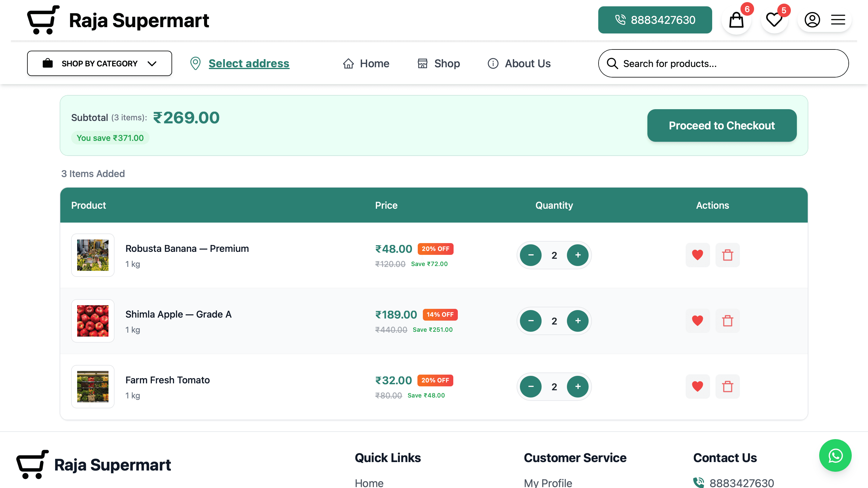Click the Save ₹251.00 text
Screen dimensions: 868x488
tap(433, 329)
